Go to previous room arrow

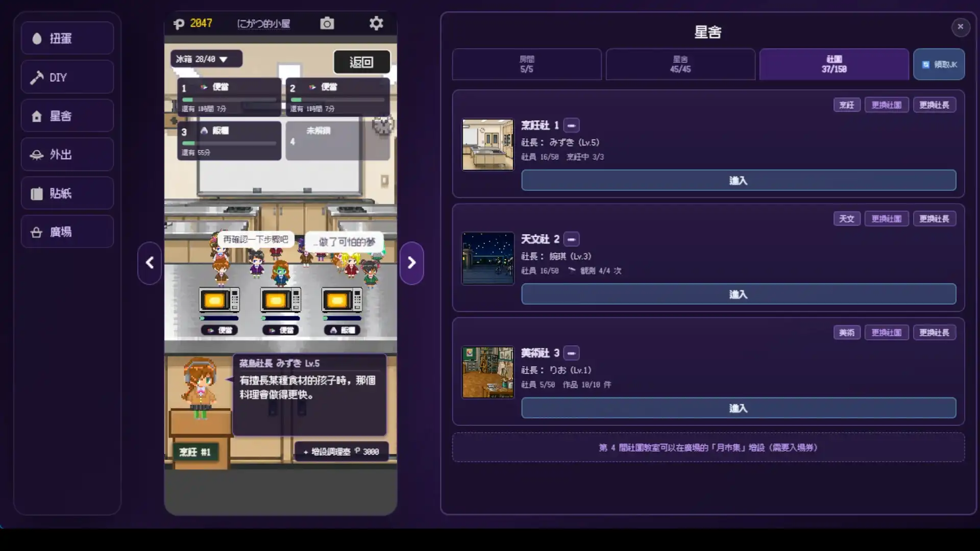click(x=150, y=263)
